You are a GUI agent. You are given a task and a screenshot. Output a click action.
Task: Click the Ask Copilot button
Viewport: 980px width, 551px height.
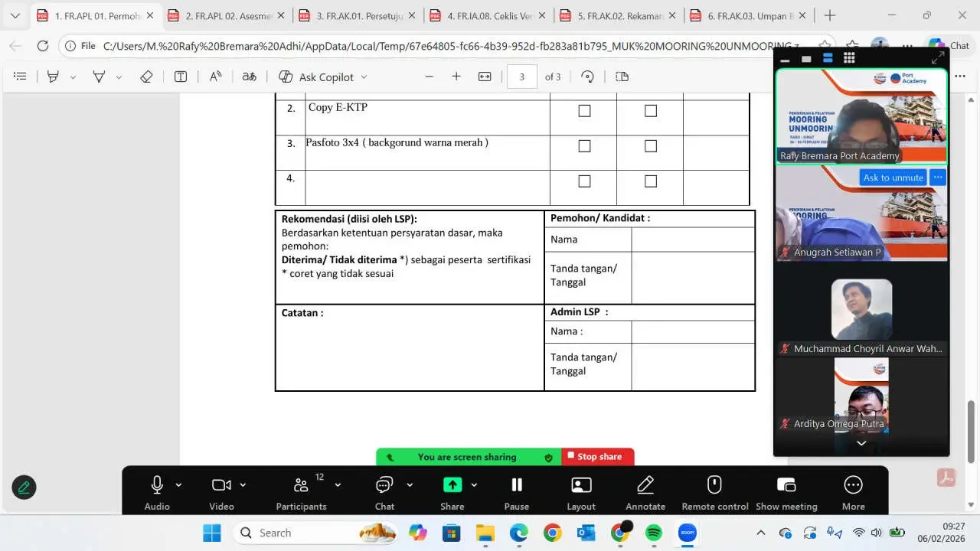pyautogui.click(x=315, y=77)
